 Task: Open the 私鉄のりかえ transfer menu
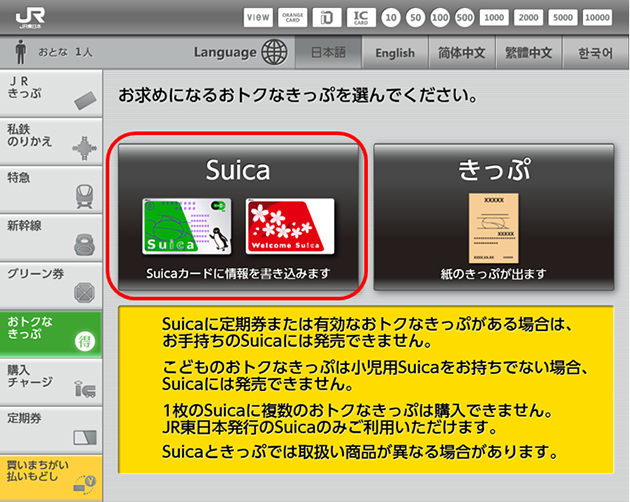pos(51,141)
